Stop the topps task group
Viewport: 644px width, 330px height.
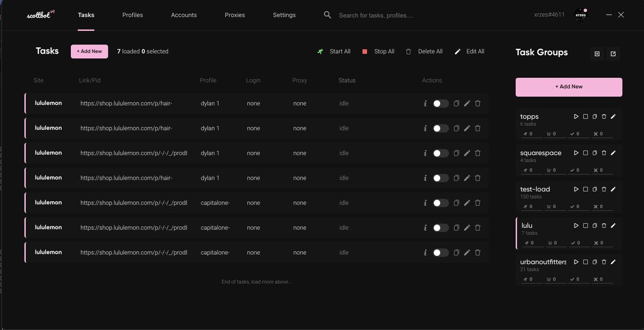tap(586, 116)
